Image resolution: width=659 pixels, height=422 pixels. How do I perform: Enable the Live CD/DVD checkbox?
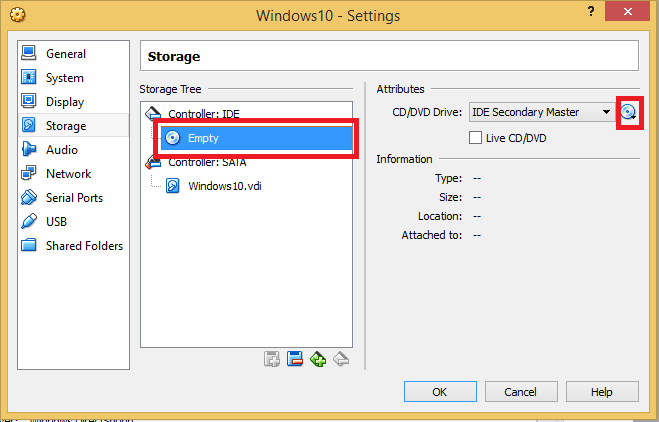pyautogui.click(x=475, y=138)
